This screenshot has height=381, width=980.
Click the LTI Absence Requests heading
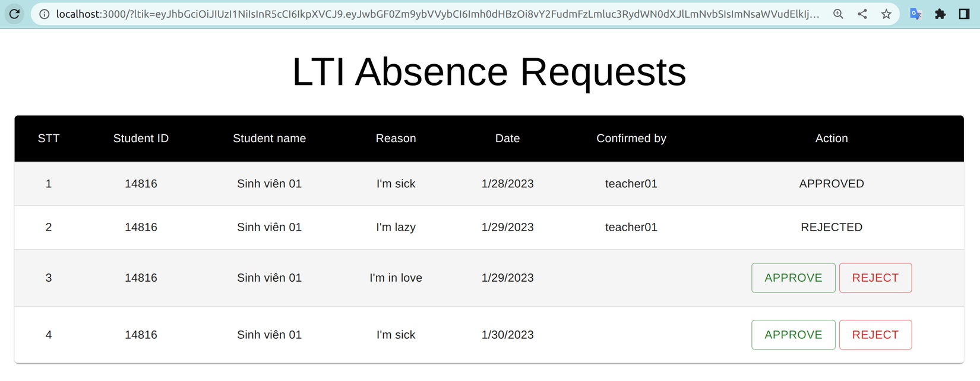[489, 72]
